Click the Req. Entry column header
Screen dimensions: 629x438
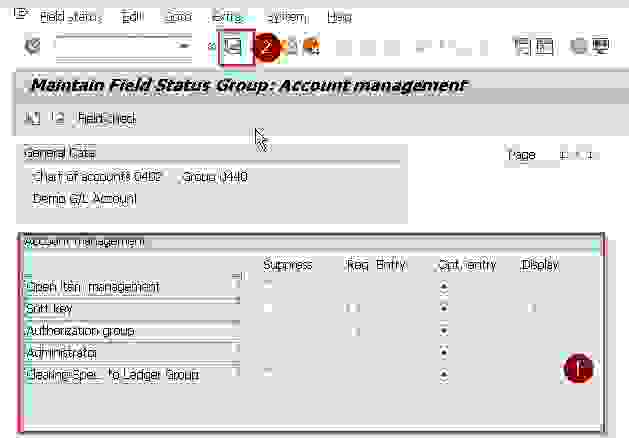click(376, 265)
